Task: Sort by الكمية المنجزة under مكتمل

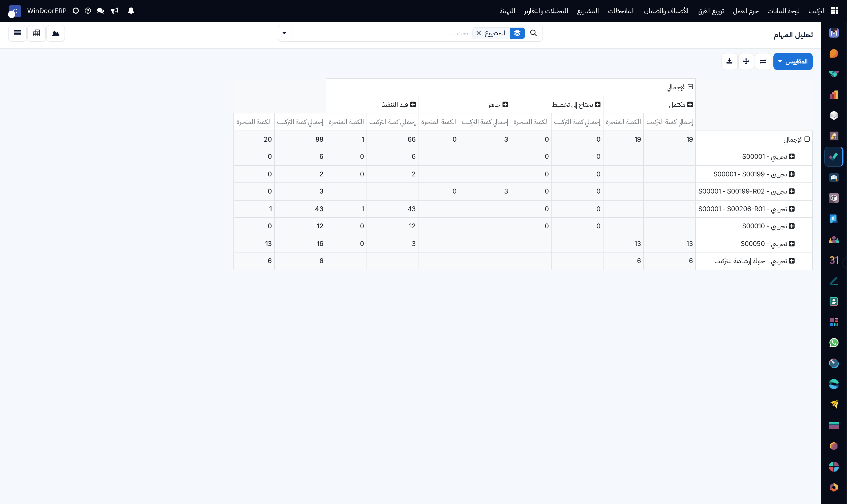Action: (x=623, y=122)
